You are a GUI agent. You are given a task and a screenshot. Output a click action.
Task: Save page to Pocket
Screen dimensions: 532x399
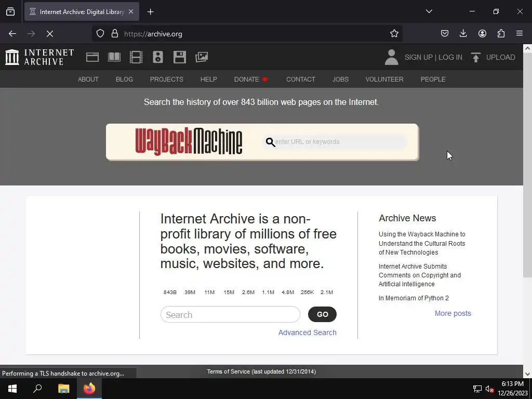coord(445,34)
